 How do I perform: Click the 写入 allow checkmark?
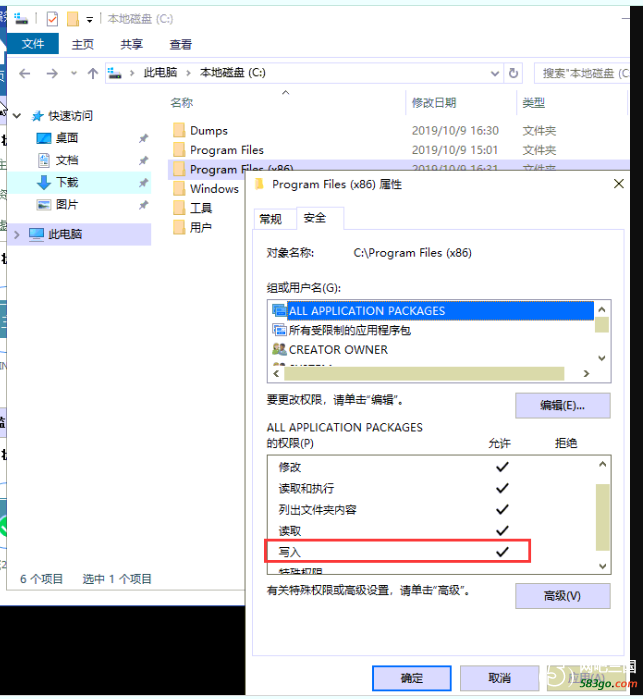502,552
